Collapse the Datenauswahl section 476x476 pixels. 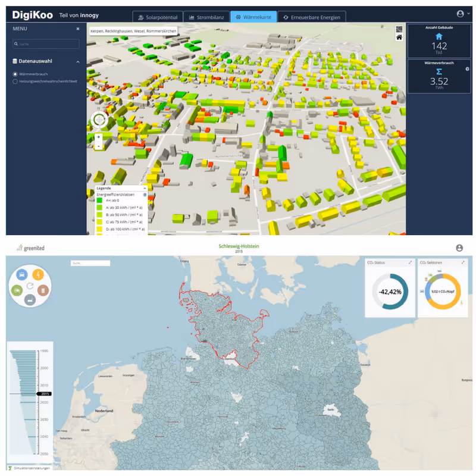point(78,62)
